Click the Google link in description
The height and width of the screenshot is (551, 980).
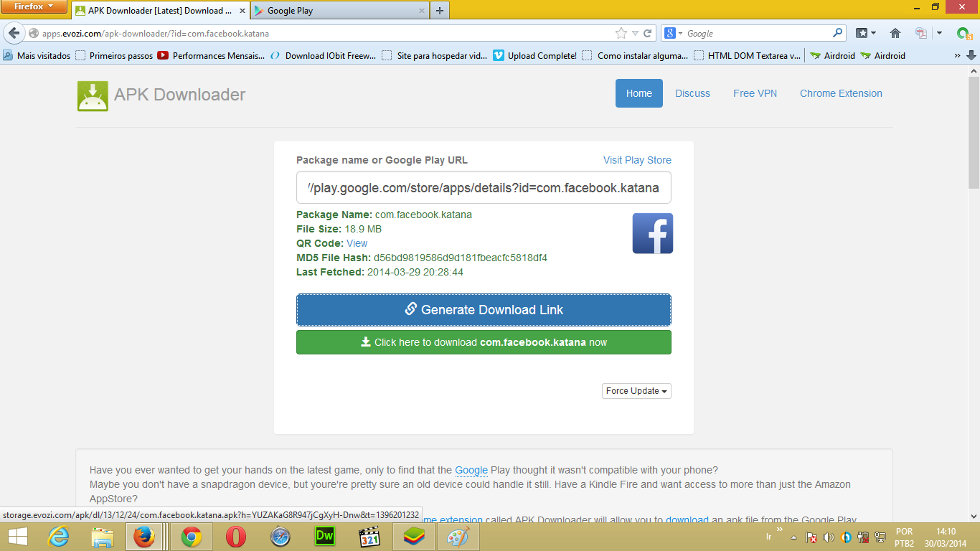pos(471,470)
